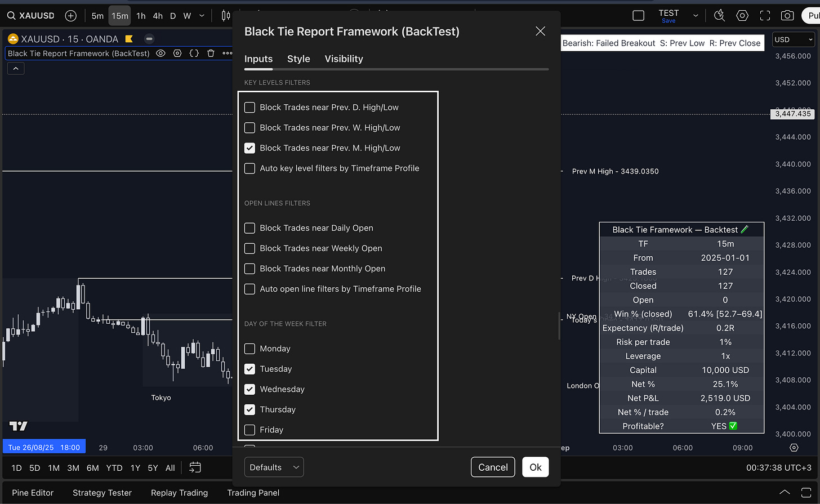Image resolution: width=820 pixels, height=504 pixels.
Task: Set the chart range to All
Action: (170, 468)
